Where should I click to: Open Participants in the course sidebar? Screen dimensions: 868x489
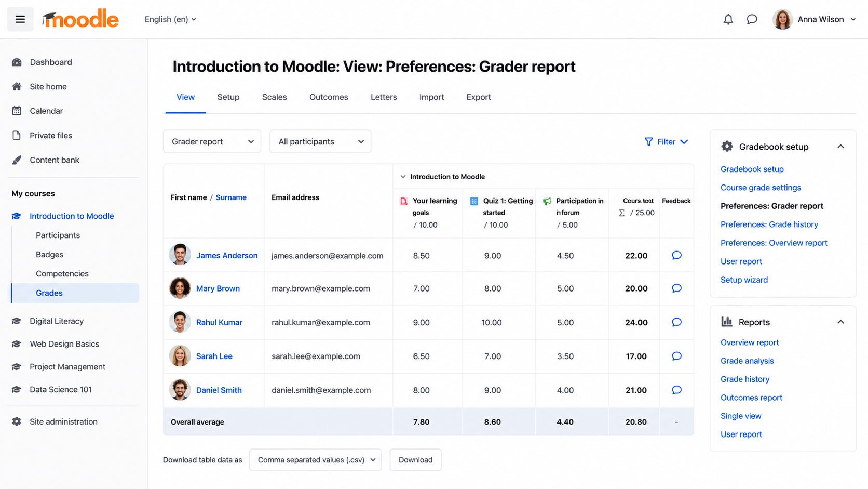tap(58, 235)
